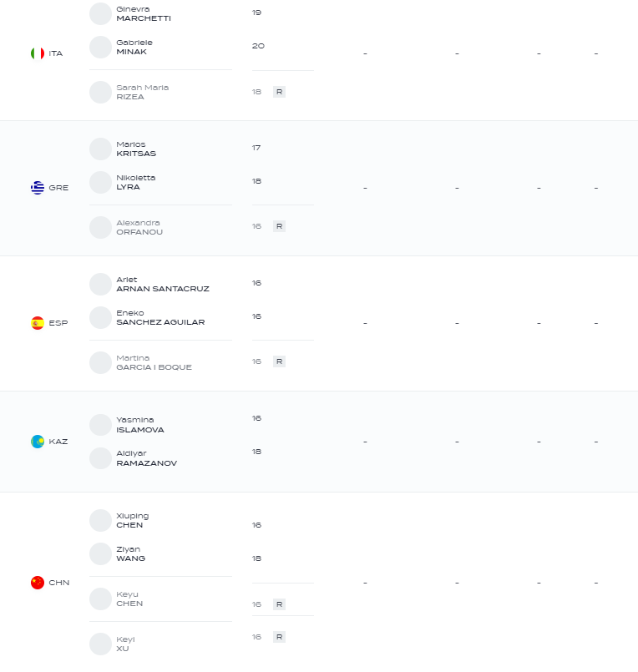The width and height of the screenshot is (638, 672).
Task: Open Nikoletta LYRA athlete profile
Action: click(x=135, y=183)
